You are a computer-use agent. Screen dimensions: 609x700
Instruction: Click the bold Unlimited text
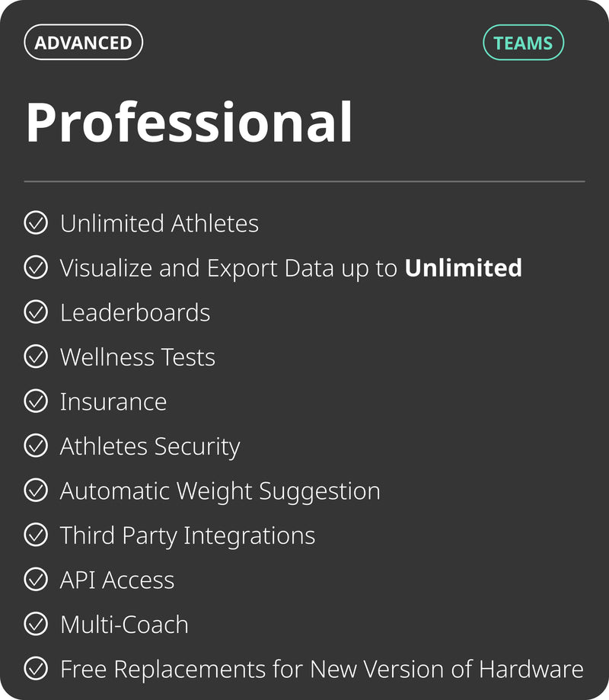(x=463, y=267)
